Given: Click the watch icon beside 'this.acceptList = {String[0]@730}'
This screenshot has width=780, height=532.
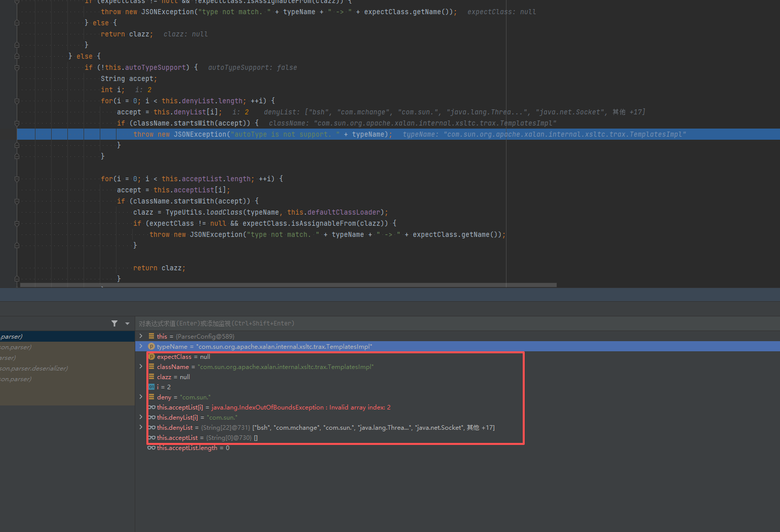Looking at the screenshot, I should pyautogui.click(x=151, y=437).
